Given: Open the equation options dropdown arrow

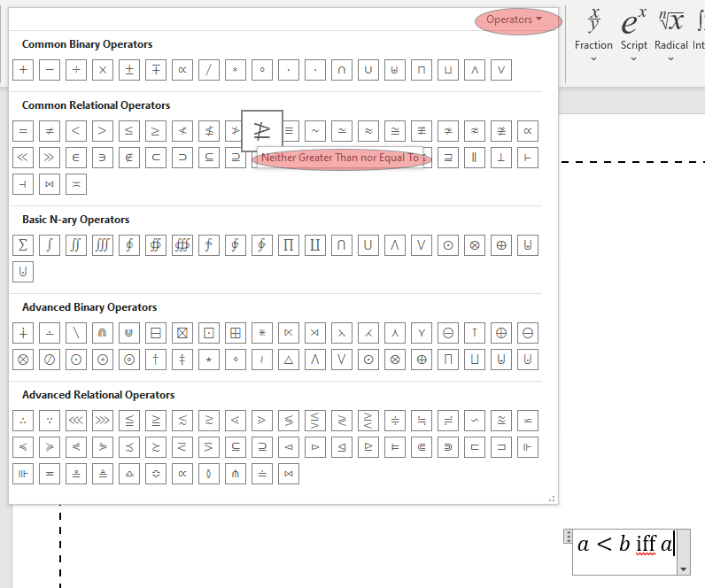Looking at the screenshot, I should click(682, 569).
